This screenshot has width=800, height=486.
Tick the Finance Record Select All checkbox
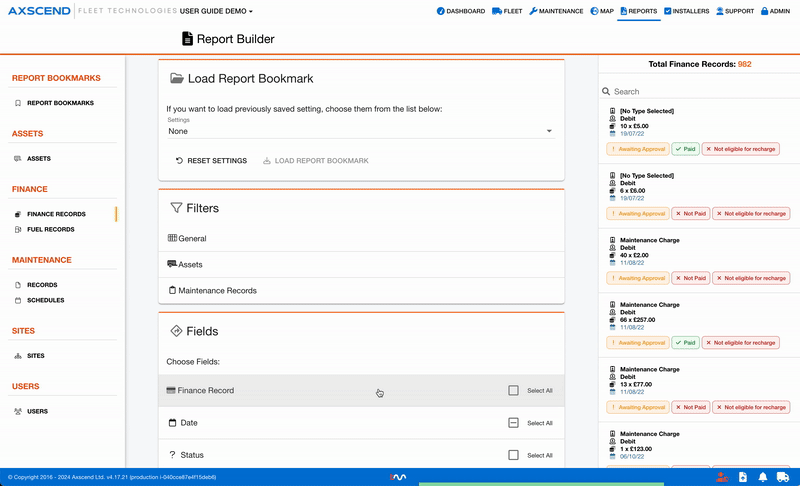pos(513,391)
